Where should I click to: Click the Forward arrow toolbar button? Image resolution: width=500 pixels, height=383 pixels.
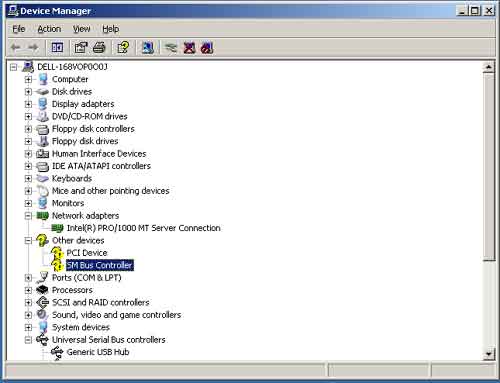(x=33, y=48)
